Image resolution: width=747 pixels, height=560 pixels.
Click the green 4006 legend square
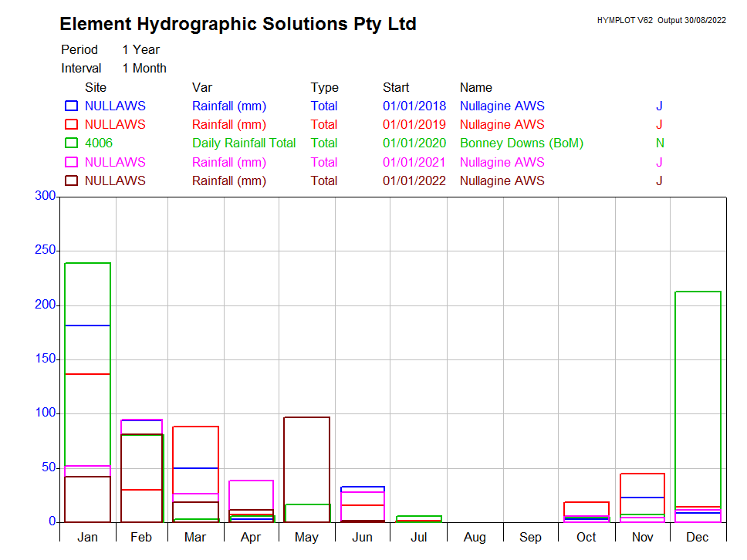click(71, 143)
